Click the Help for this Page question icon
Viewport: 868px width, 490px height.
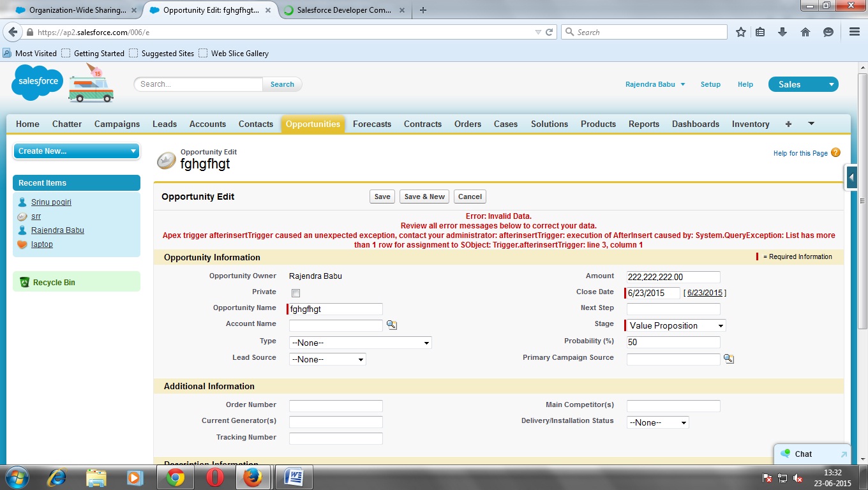(835, 153)
